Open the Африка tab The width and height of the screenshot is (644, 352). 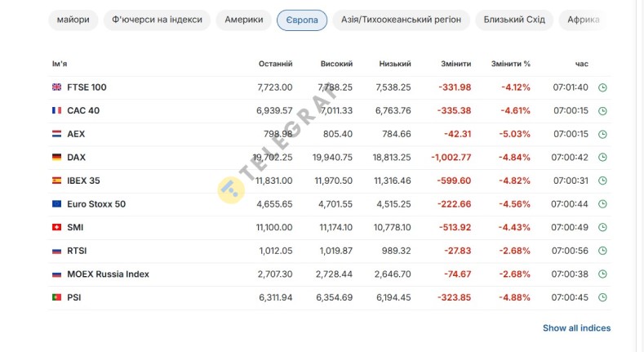click(x=584, y=20)
